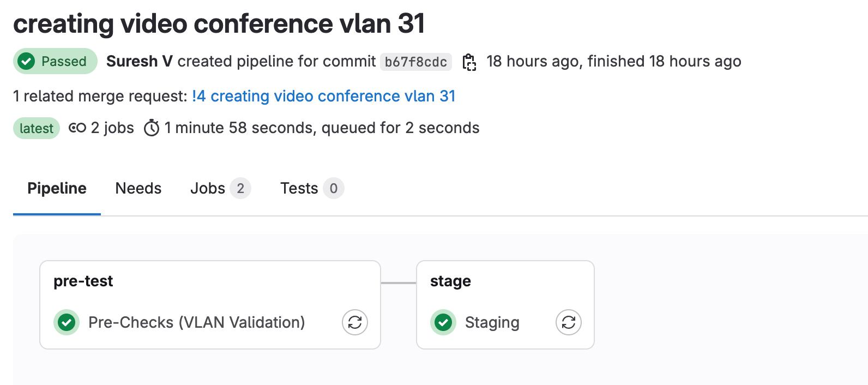Open merge request !4 link
Screen dimensions: 868x385
point(323,96)
